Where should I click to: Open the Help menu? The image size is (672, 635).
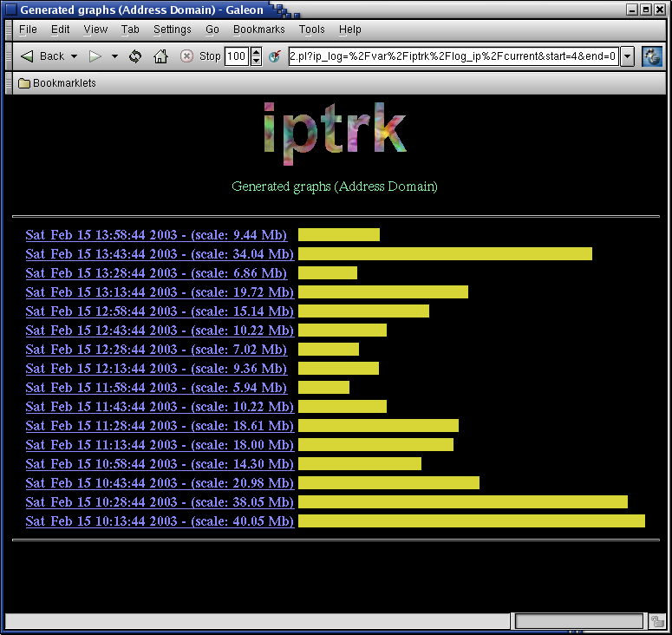pos(349,29)
